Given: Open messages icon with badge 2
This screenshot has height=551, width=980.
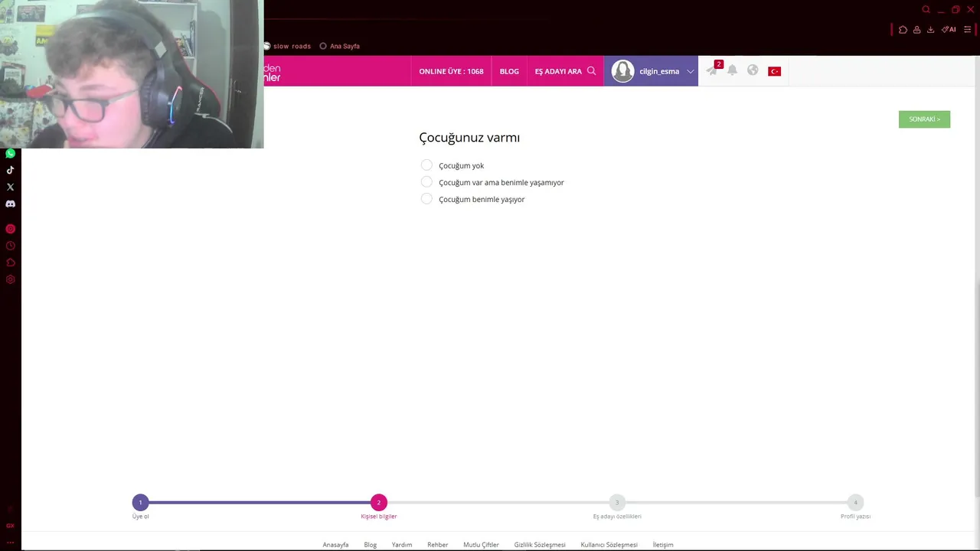Looking at the screenshot, I should (x=713, y=70).
